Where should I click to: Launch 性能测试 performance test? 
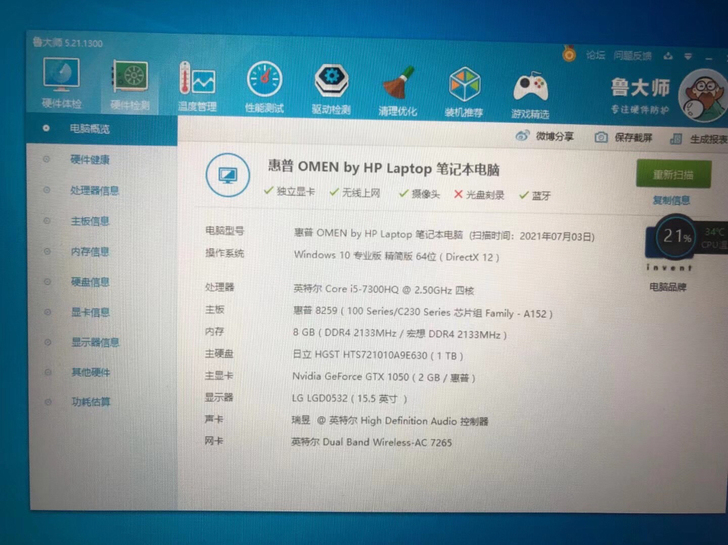click(264, 87)
